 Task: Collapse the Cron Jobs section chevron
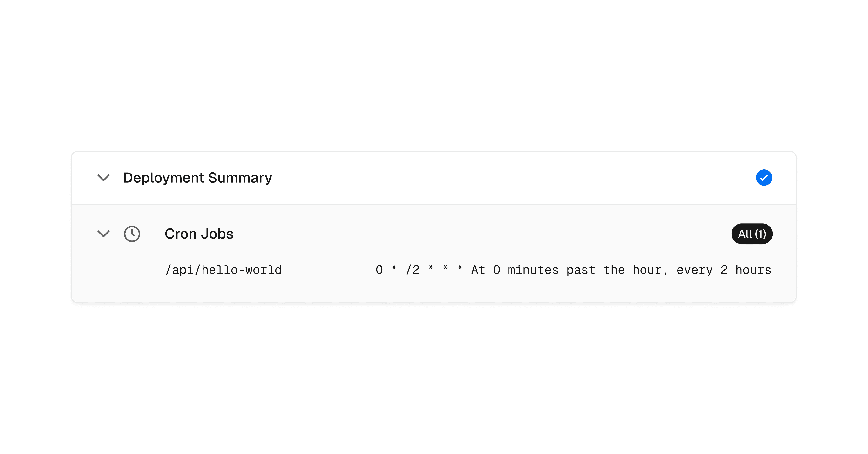tap(103, 234)
